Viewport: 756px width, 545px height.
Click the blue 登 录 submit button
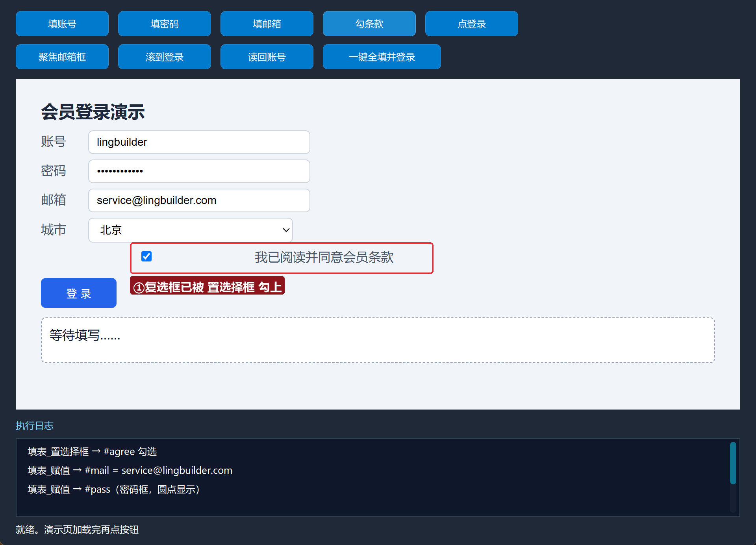pos(79,293)
